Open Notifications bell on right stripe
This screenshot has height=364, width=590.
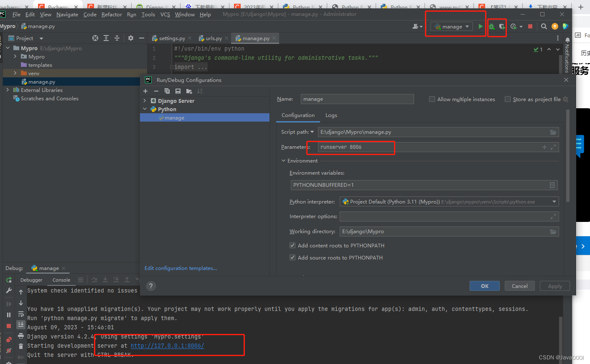(x=567, y=41)
